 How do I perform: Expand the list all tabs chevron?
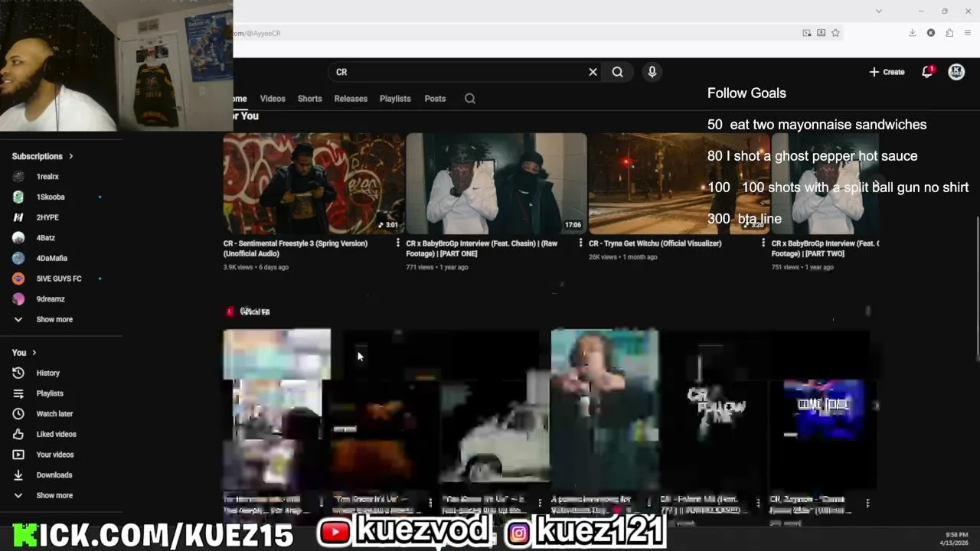click(879, 11)
